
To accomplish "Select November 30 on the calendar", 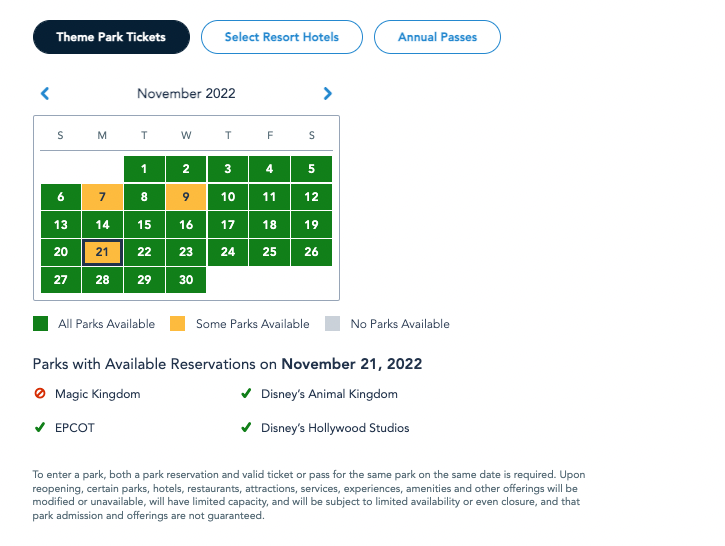I will click(x=186, y=280).
